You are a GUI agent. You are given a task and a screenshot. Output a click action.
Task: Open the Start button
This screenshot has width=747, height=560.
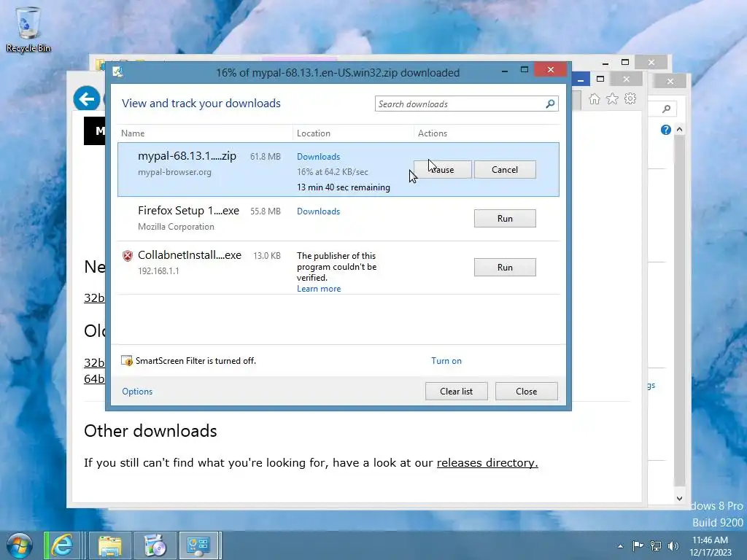[x=20, y=545]
